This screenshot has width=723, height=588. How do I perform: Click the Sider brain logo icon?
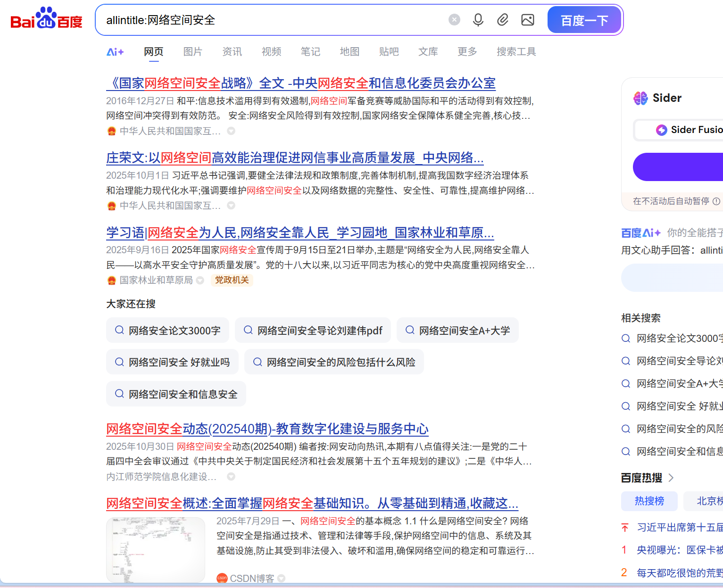point(640,98)
